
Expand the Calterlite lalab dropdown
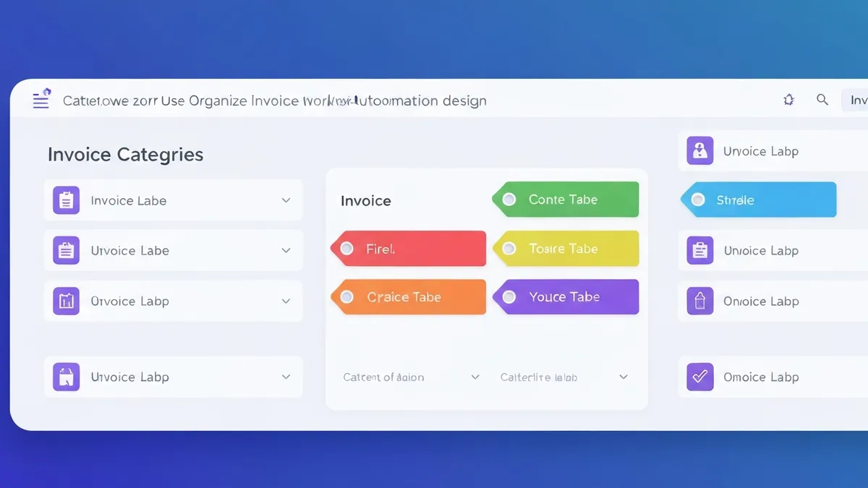(624, 377)
